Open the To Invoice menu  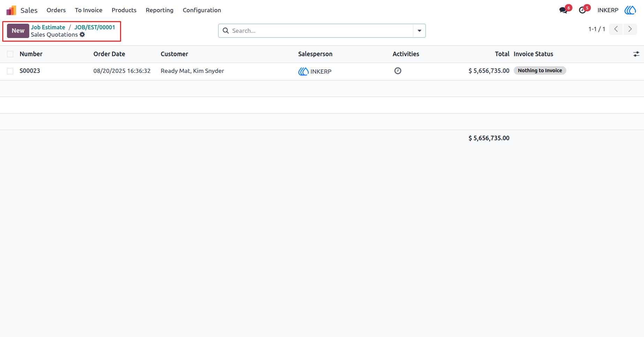(89, 10)
